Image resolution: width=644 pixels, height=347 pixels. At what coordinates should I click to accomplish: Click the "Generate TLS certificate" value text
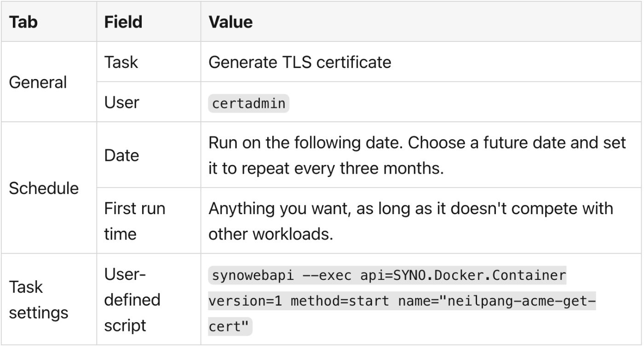(299, 62)
